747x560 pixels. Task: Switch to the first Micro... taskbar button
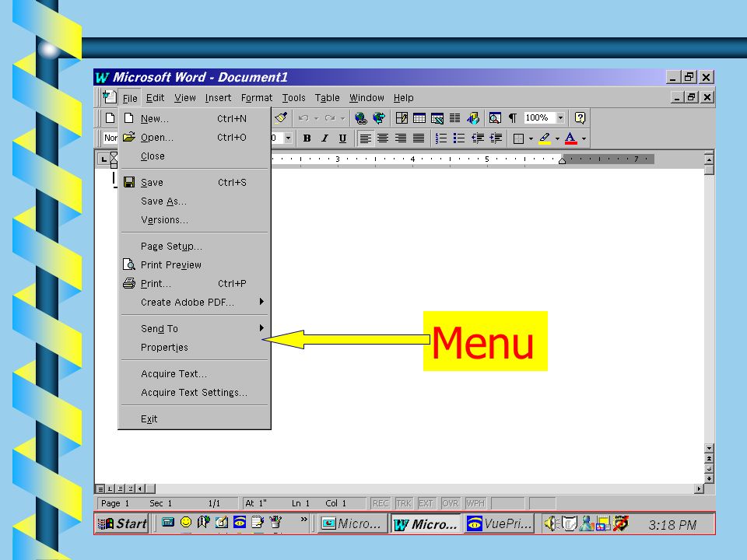pyautogui.click(x=352, y=523)
